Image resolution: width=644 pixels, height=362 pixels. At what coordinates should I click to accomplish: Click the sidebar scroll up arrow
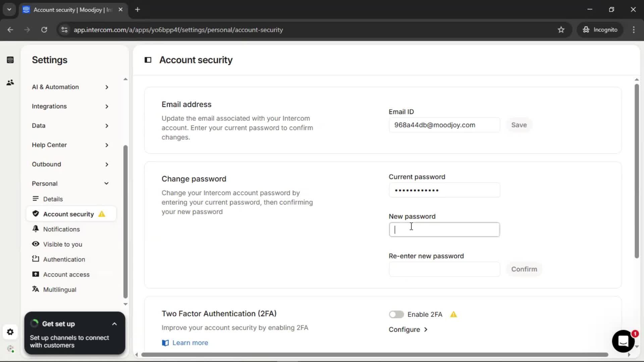(125, 79)
